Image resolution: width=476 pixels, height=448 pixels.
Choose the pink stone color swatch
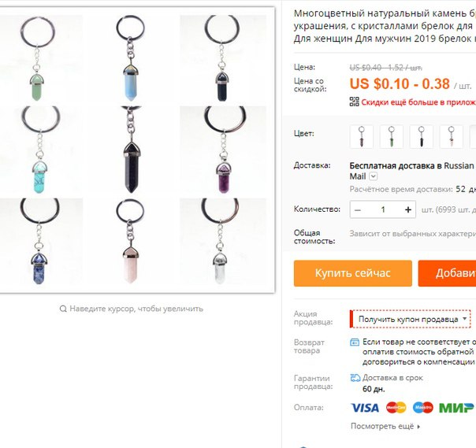pyautogui.click(x=451, y=137)
